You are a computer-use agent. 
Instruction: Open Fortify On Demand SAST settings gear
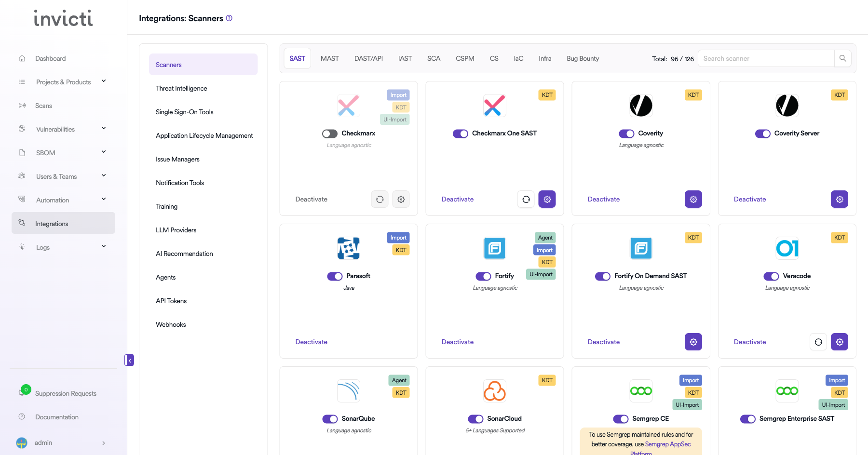click(693, 342)
